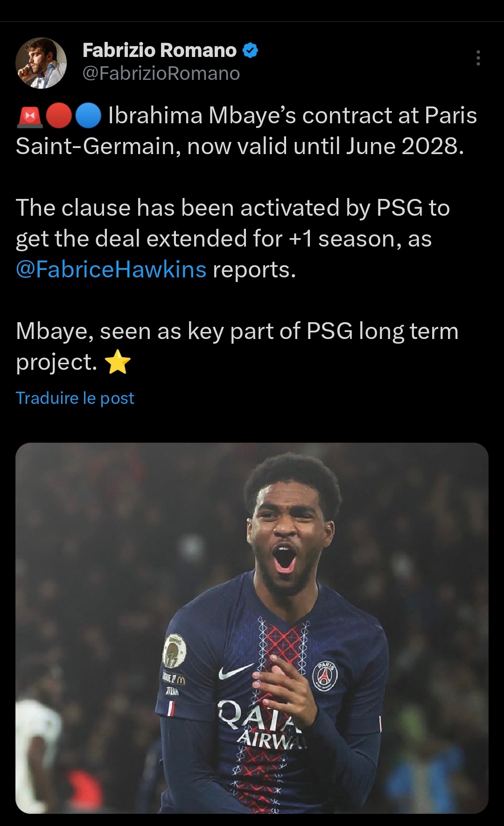Click the blue verified badge
The image size is (504, 826).
(x=251, y=50)
